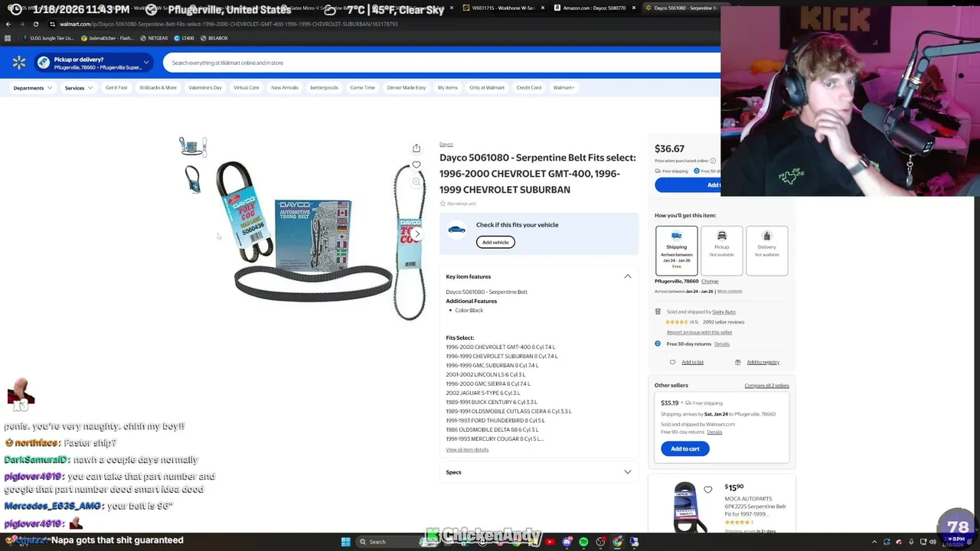The image size is (980, 551).
Task: Open the My Items nav item
Action: point(448,87)
